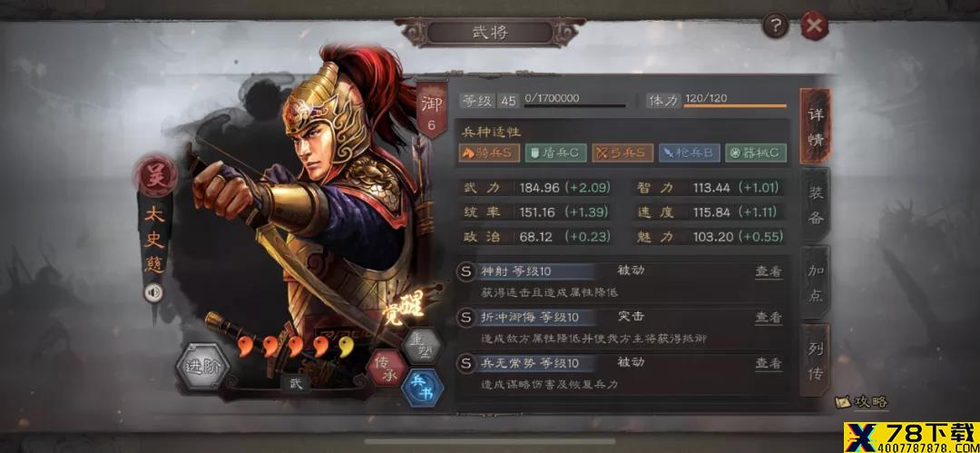Switch to the 加点 tab

[816, 282]
